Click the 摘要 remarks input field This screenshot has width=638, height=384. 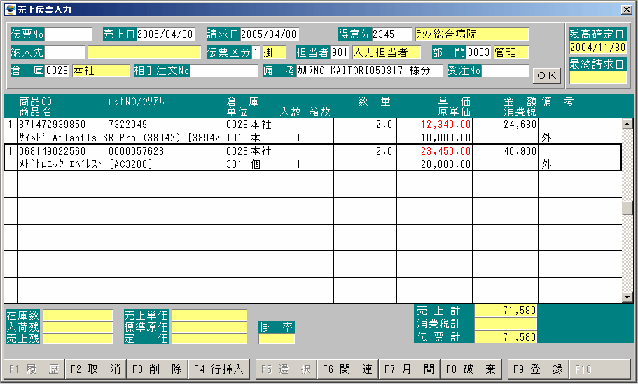tap(370, 70)
